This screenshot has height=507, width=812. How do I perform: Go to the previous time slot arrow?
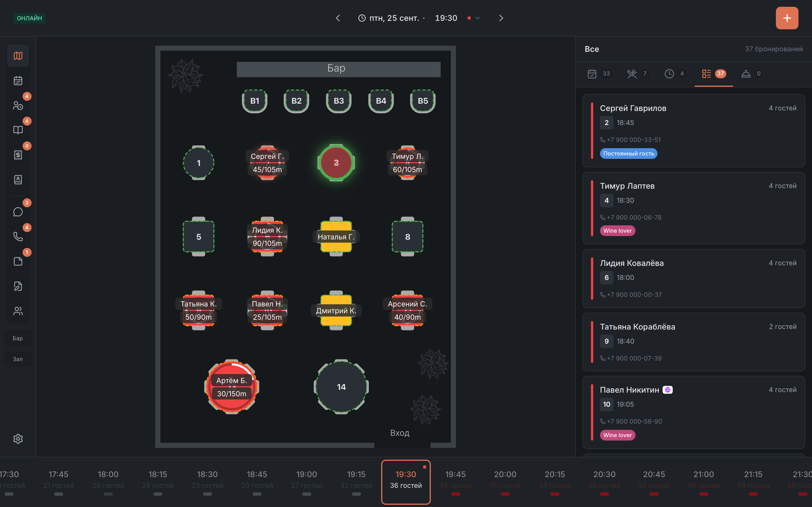point(338,18)
